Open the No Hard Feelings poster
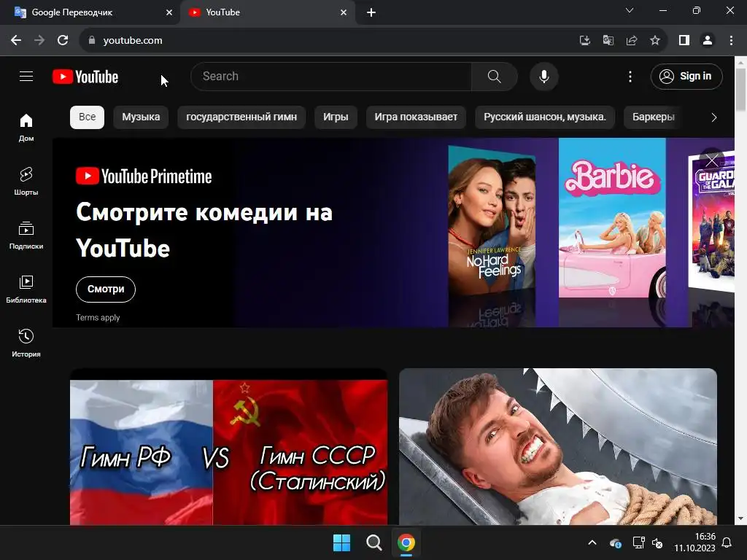747x560 pixels. click(x=492, y=222)
